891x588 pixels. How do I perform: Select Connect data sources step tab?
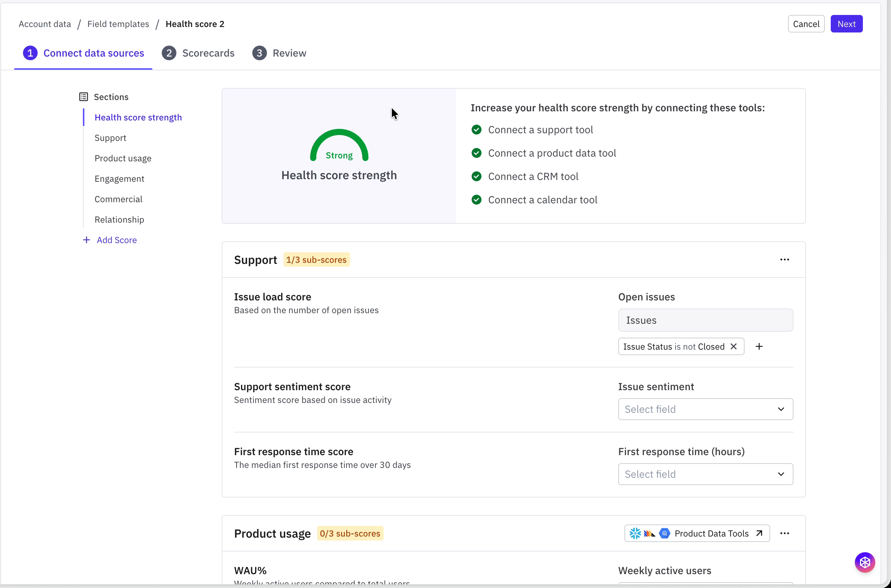tap(83, 53)
